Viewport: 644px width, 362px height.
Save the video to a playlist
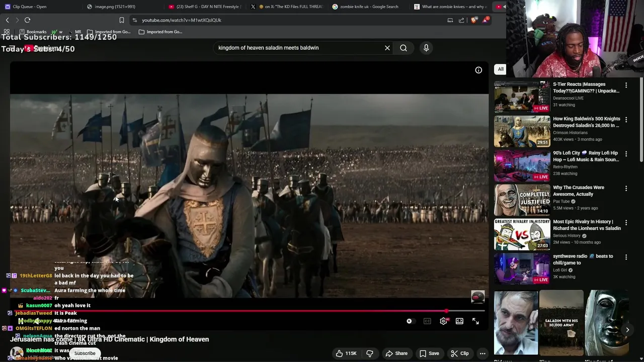tap(429, 353)
